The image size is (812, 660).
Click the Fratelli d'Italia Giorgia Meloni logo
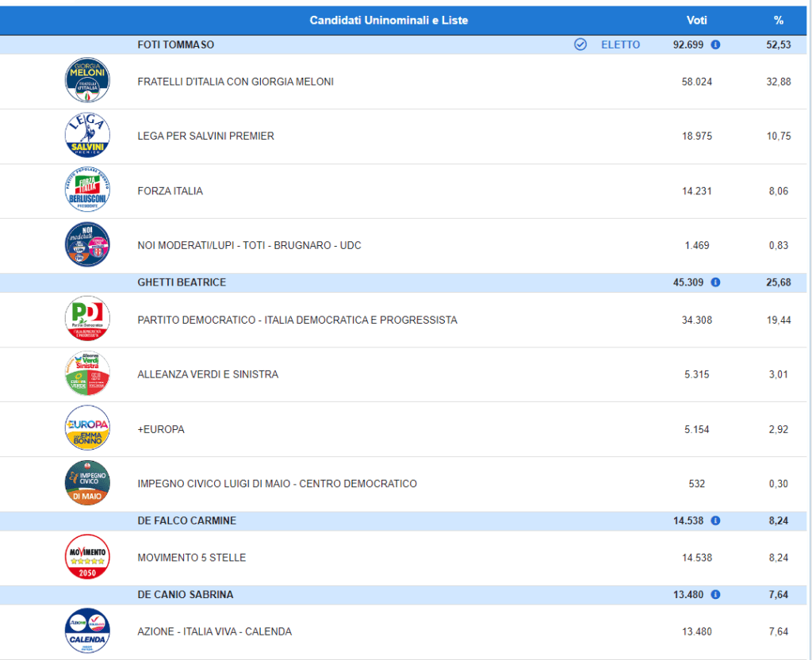point(87,81)
